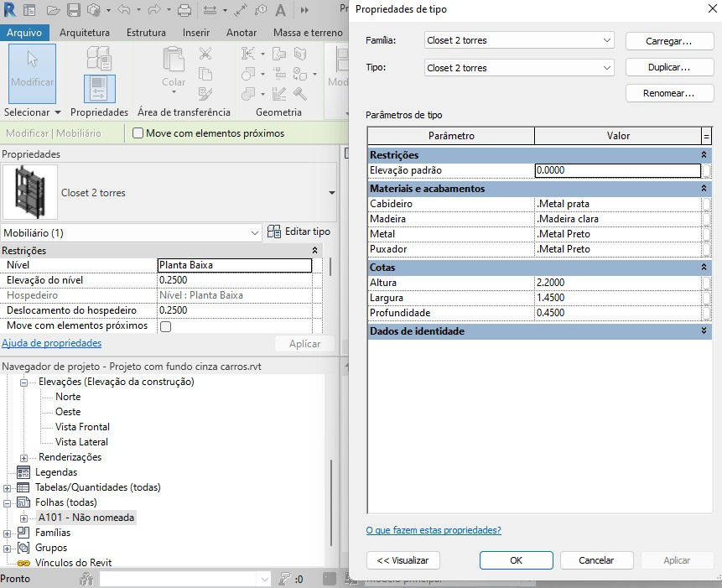The width and height of the screenshot is (722, 588).
Task: Toggle the highlighted Properties palette ribbon icon
Action: pos(100,89)
